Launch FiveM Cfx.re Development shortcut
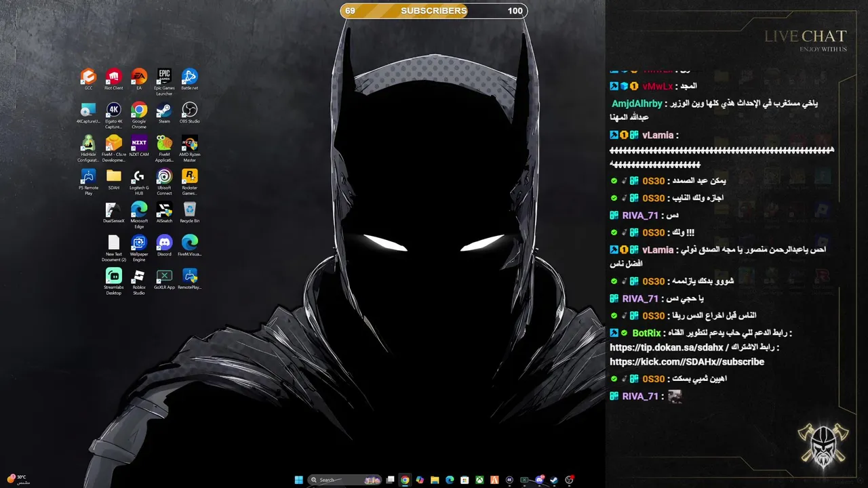 (113, 148)
